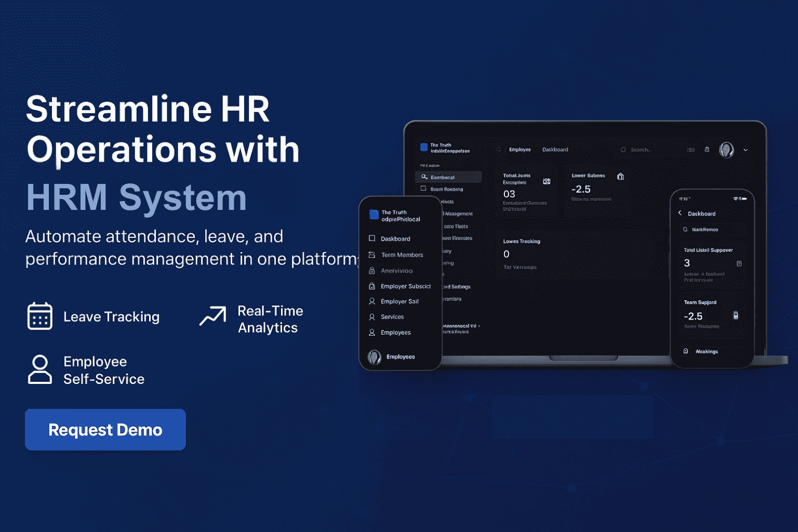
Task: Open the search icon in the laptop header
Action: pos(623,149)
